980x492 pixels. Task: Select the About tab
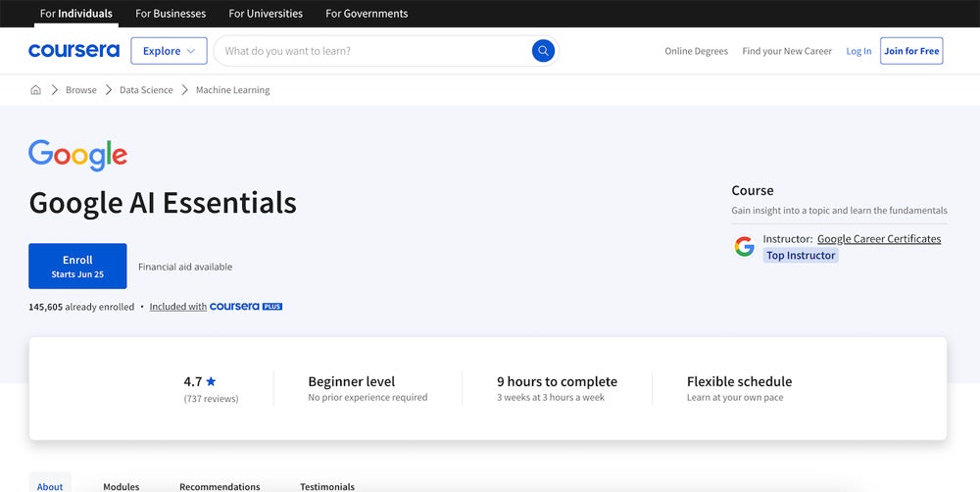coord(50,485)
